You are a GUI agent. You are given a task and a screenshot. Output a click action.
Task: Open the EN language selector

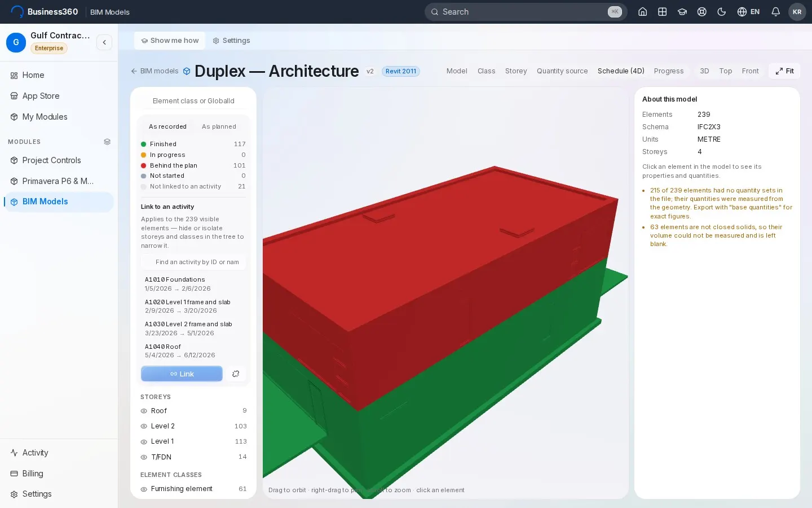(748, 12)
